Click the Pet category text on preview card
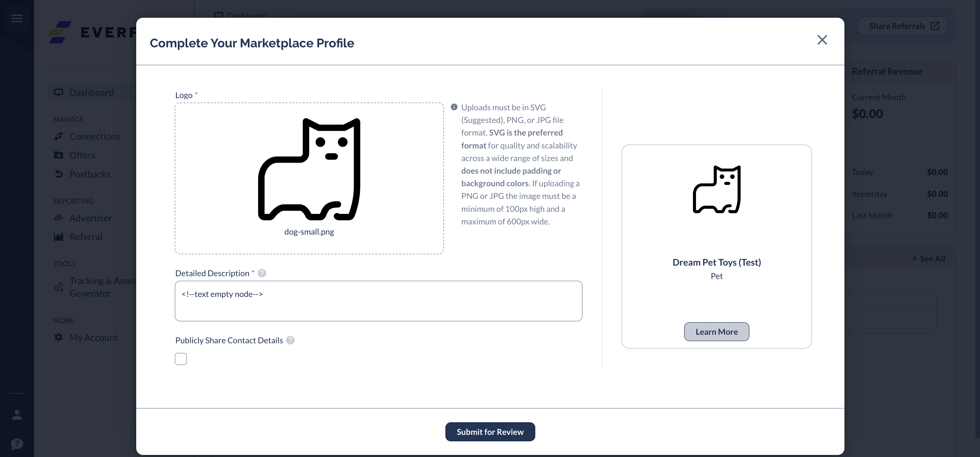Viewport: 980px width, 457px height. point(716,276)
